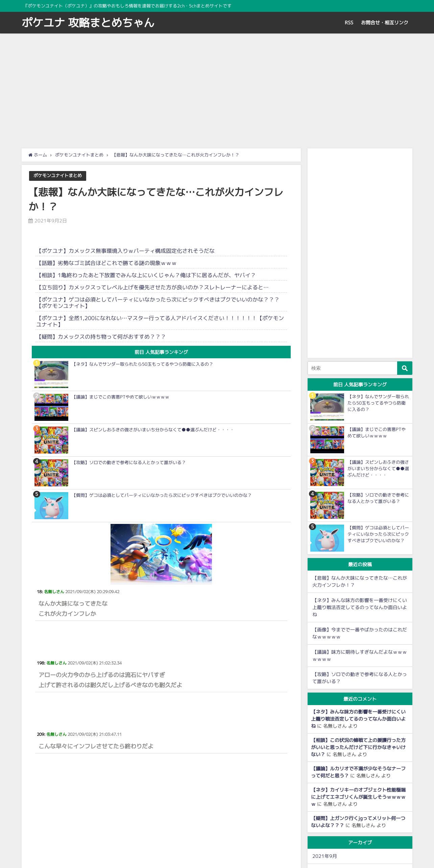
Task: Open 1亀終わったあと下放置 article link
Action: 146,275
